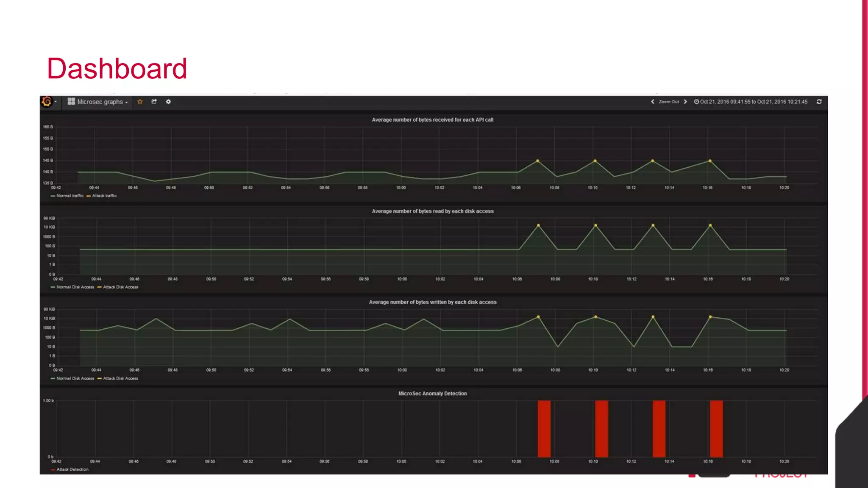Open dashboard settings gear
Image resolution: width=868 pixels, height=488 pixels.
pos(168,102)
